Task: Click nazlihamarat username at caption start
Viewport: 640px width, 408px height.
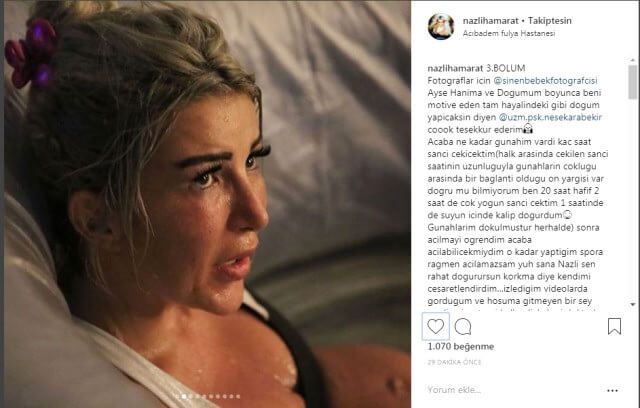Action: click(455, 68)
